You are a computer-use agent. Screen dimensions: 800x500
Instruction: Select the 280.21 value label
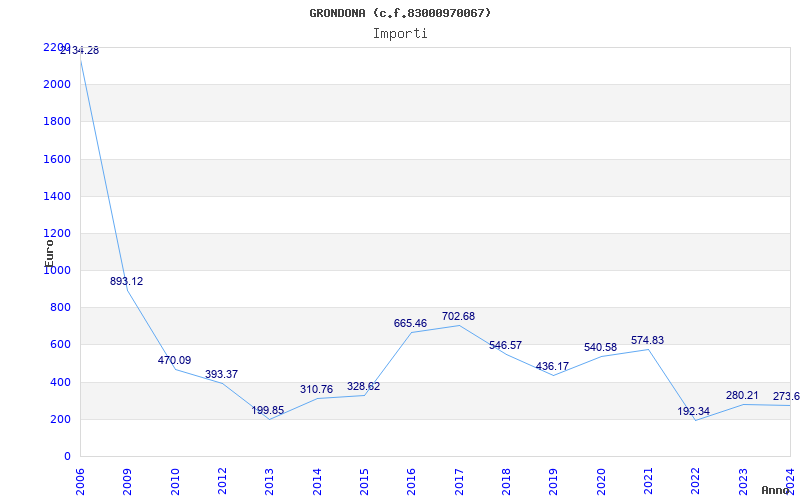(742, 395)
